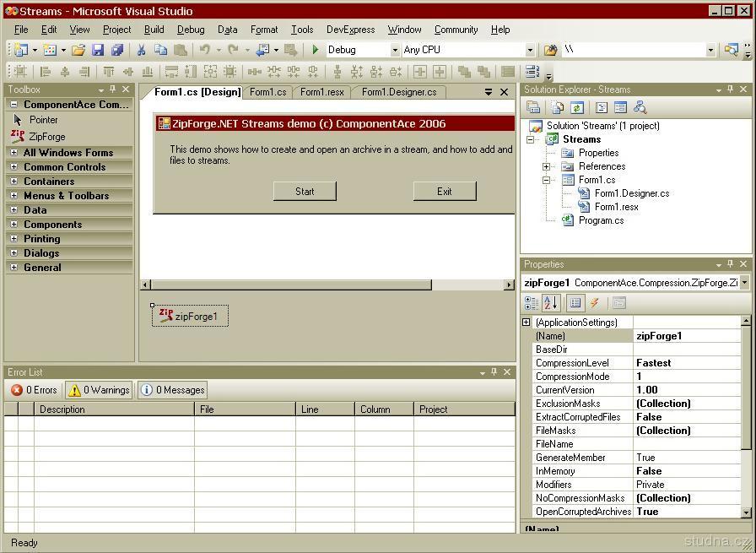
Task: Click the Start Debugging play icon
Action: click(x=316, y=50)
